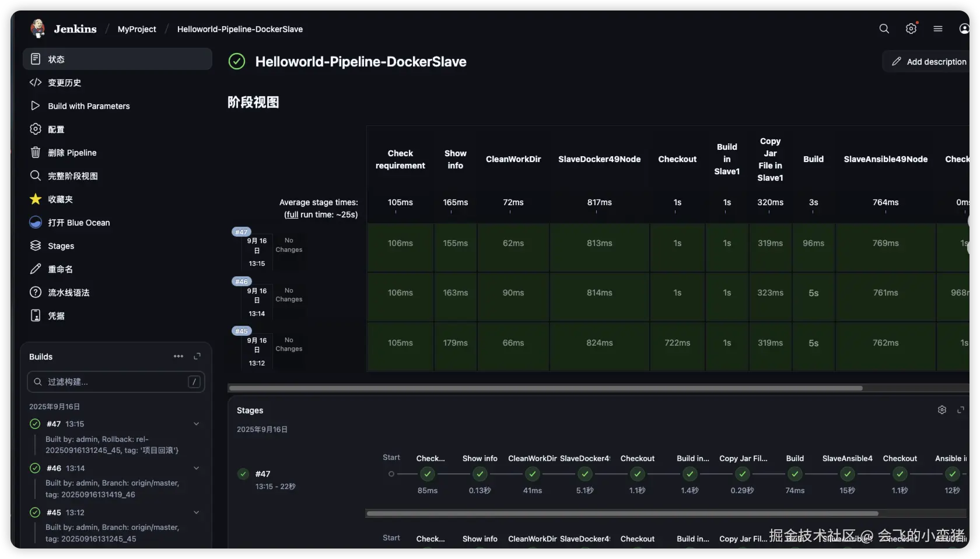The height and width of the screenshot is (559, 980).
Task: Click the Stages panel horizontal scrollbar
Action: (622, 514)
